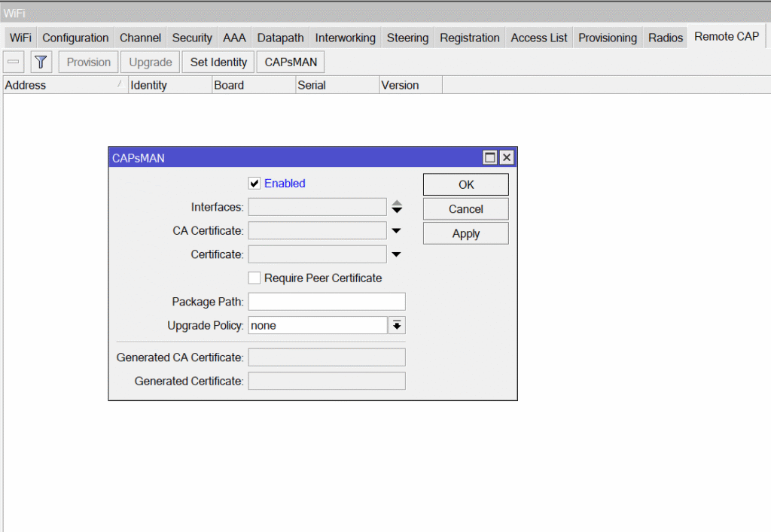Cancel the CAPsMAN dialog

(x=465, y=209)
